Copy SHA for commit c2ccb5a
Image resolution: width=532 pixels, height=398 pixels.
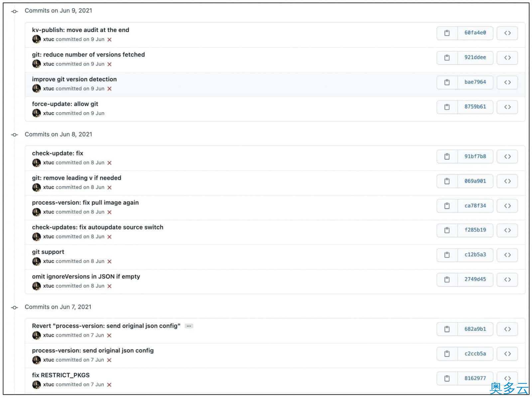(x=447, y=354)
